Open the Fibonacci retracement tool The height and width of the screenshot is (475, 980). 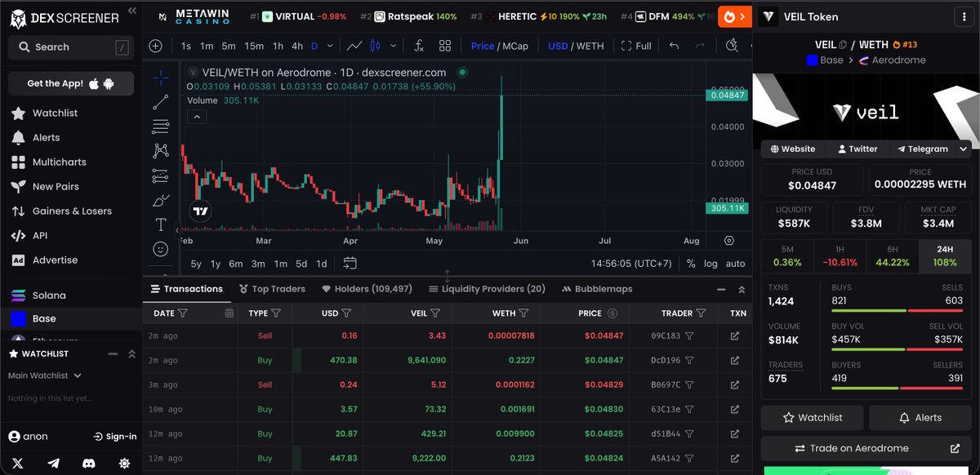click(x=161, y=127)
